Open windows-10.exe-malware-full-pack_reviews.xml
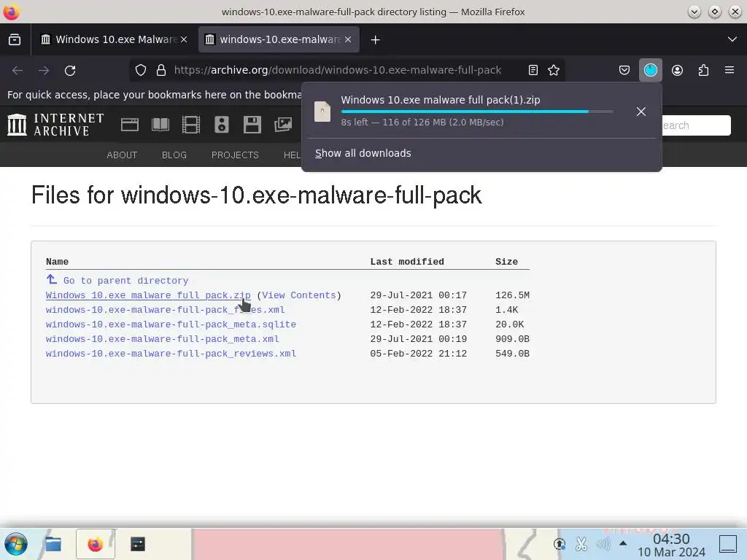This screenshot has height=560, width=747. point(171,354)
